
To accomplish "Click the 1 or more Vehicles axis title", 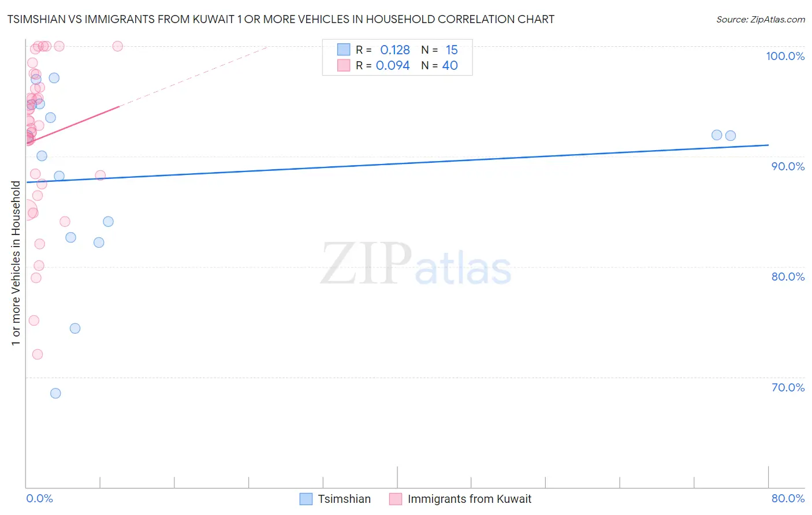I will coord(16,263).
